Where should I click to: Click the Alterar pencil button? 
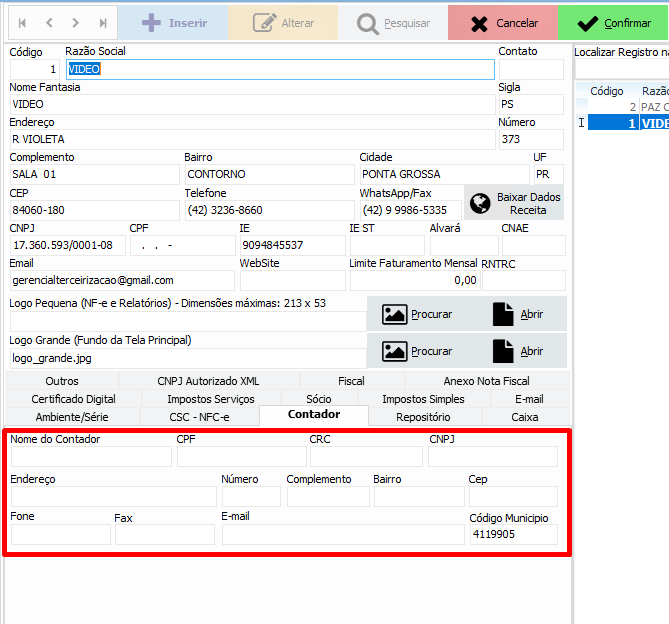283,22
